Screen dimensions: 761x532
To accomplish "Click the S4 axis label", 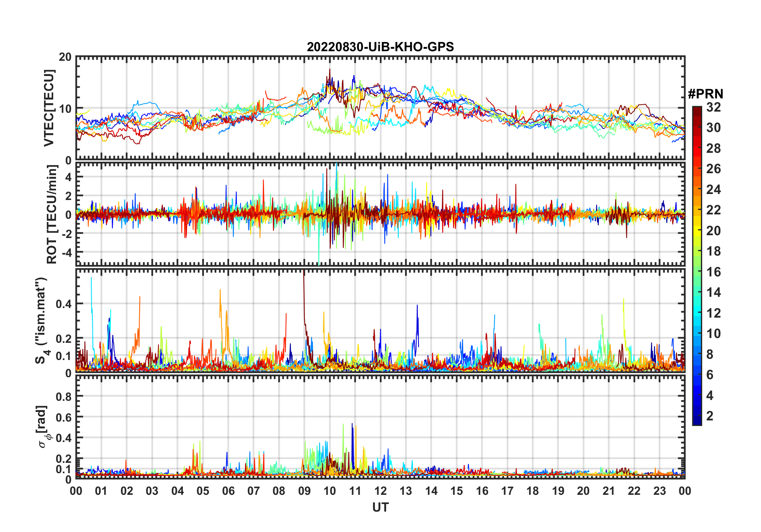I will 42,320.
